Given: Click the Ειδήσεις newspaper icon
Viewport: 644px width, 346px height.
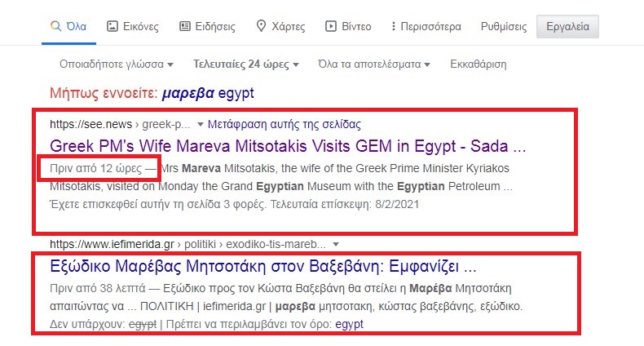Looking at the screenshot, I should pyautogui.click(x=185, y=26).
